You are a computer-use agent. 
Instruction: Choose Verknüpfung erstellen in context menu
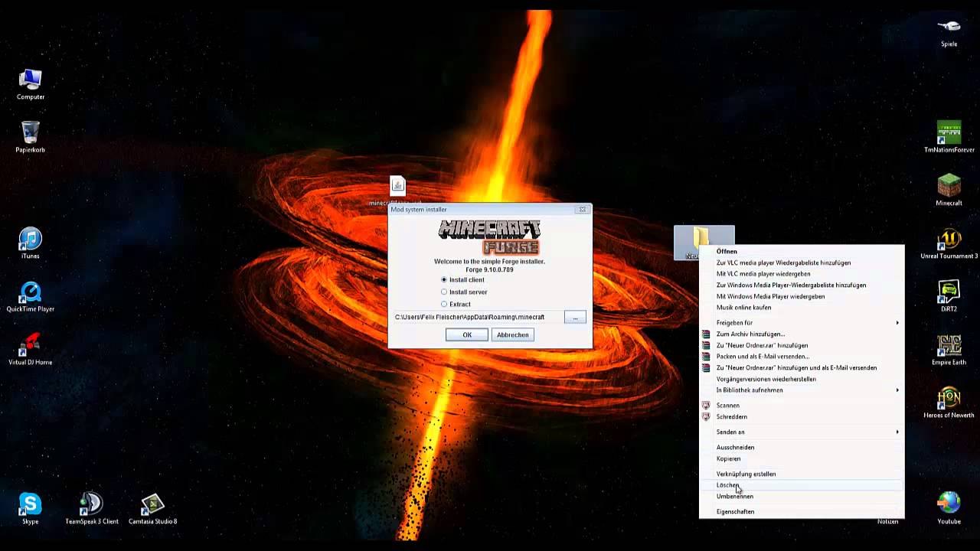[x=802, y=474]
